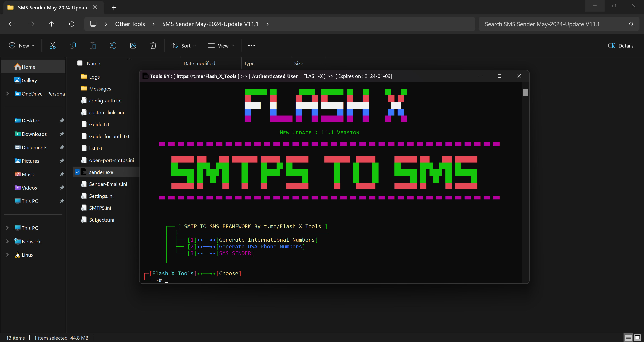Expand the Network tree node
The width and height of the screenshot is (644, 342).
pos(7,241)
